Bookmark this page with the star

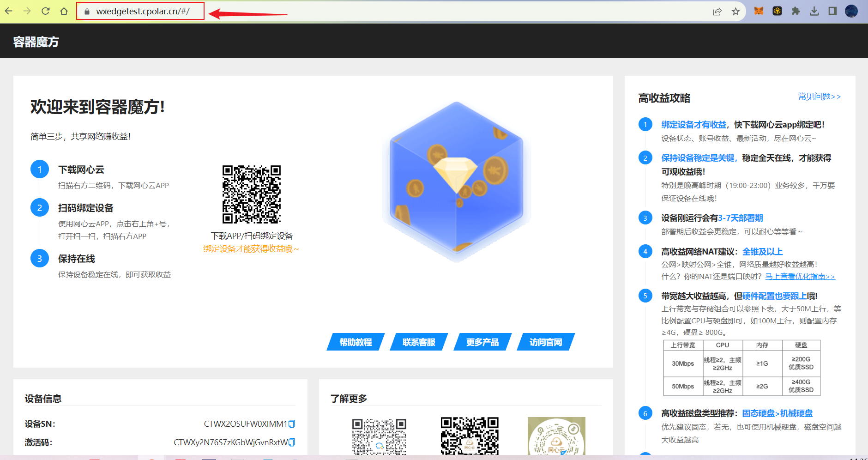[x=735, y=12]
